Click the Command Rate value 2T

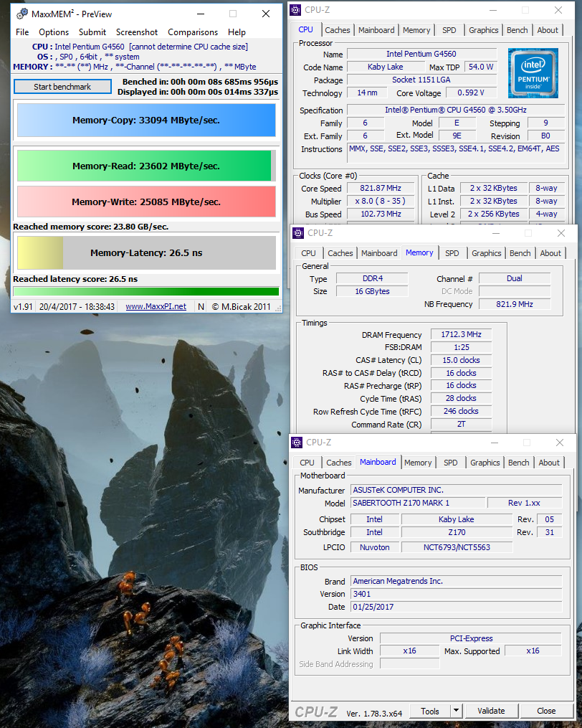tap(461, 424)
